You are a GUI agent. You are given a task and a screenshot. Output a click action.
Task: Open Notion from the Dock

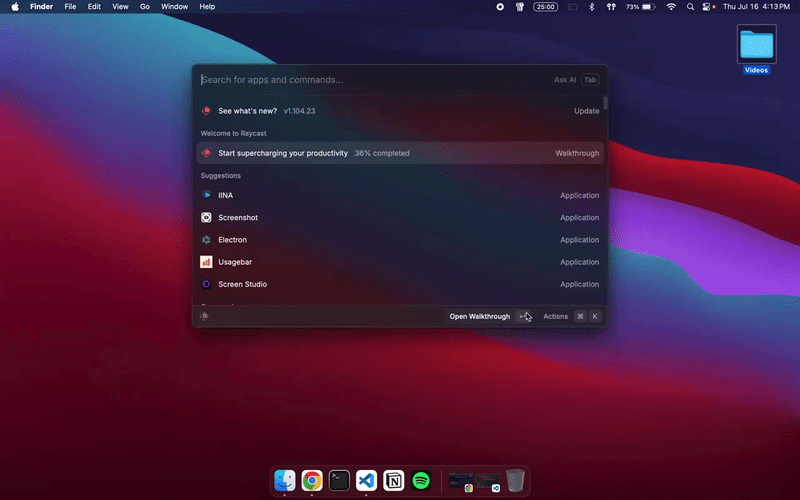(x=393, y=481)
